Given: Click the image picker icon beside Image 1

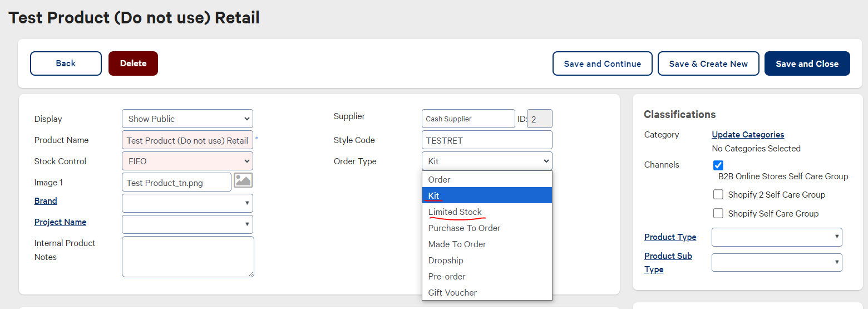Looking at the screenshot, I should [x=243, y=180].
